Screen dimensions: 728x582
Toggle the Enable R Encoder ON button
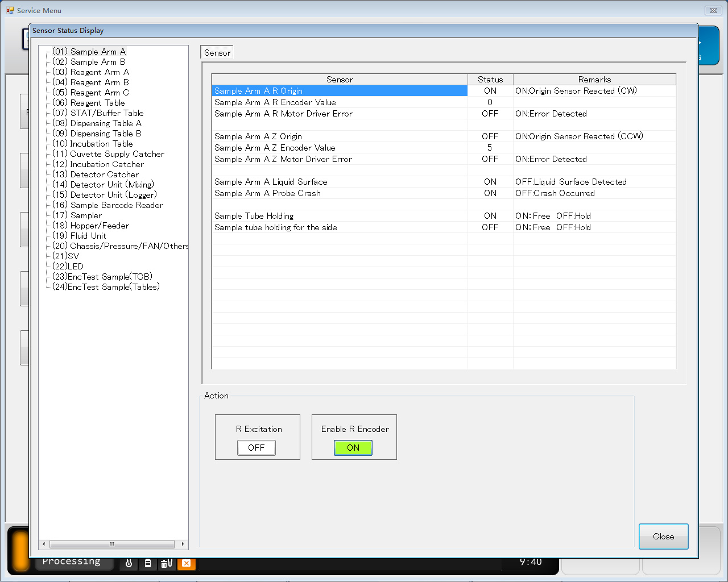(x=353, y=448)
